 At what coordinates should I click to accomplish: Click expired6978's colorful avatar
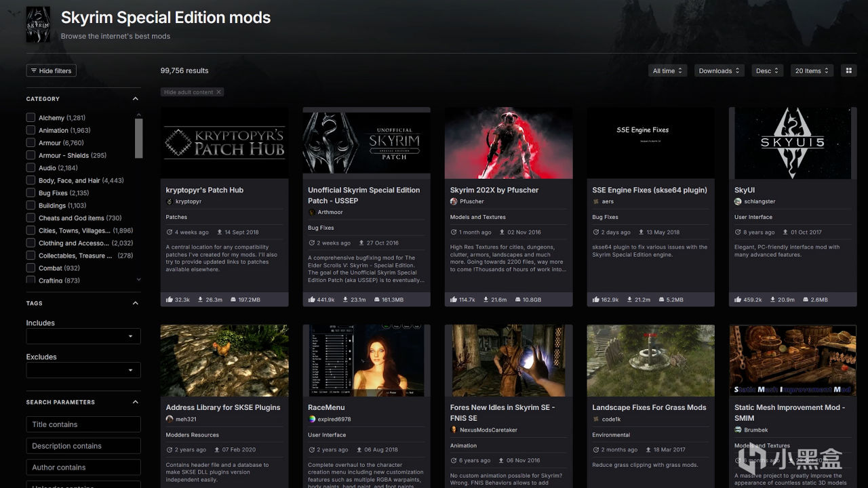coord(312,419)
